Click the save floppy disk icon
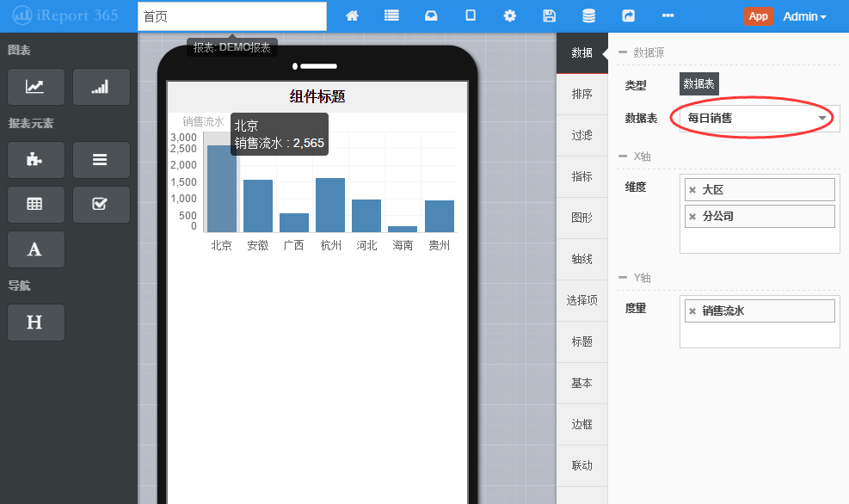This screenshot has height=504, width=849. coord(549,15)
